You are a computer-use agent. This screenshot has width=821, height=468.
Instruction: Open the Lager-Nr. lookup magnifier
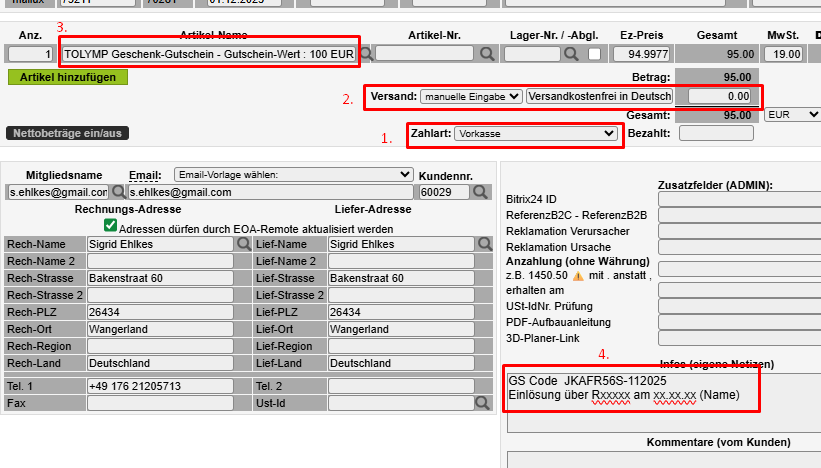point(571,53)
